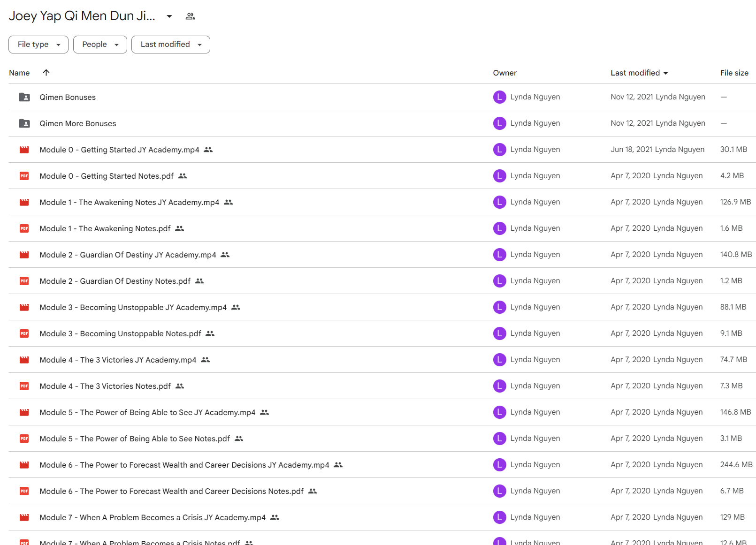Click video icon of Module 4 3 Victories mp4
Image resolution: width=756 pixels, height=545 pixels.
pyautogui.click(x=24, y=360)
